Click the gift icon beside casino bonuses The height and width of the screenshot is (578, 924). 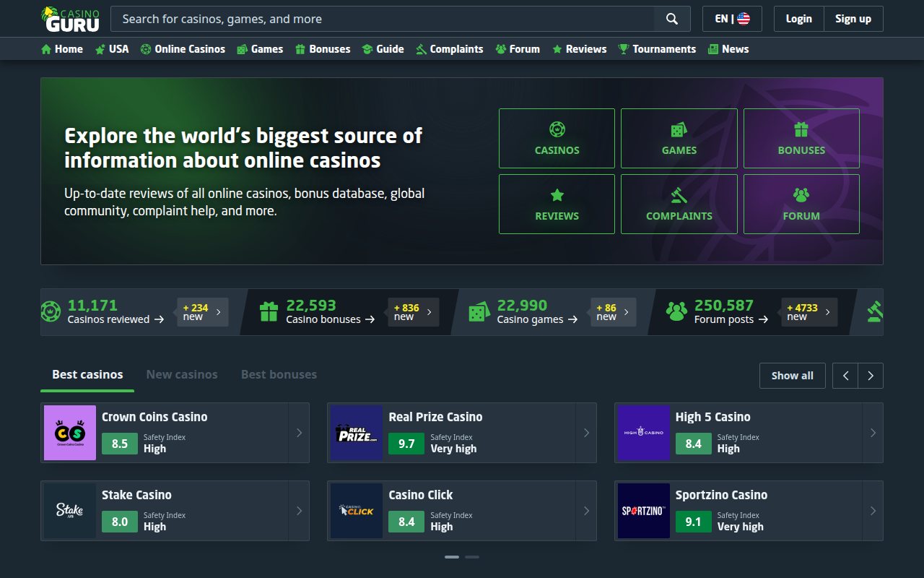coord(269,312)
